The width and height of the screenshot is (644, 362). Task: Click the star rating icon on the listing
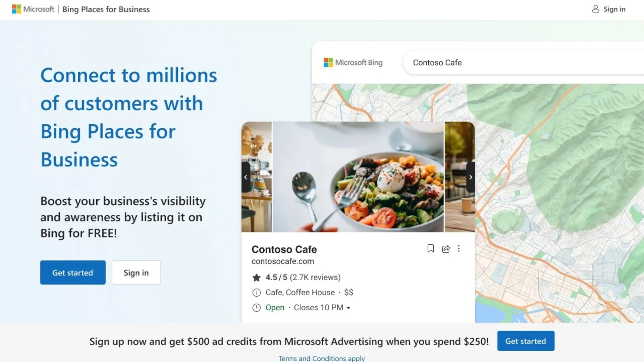[257, 278]
